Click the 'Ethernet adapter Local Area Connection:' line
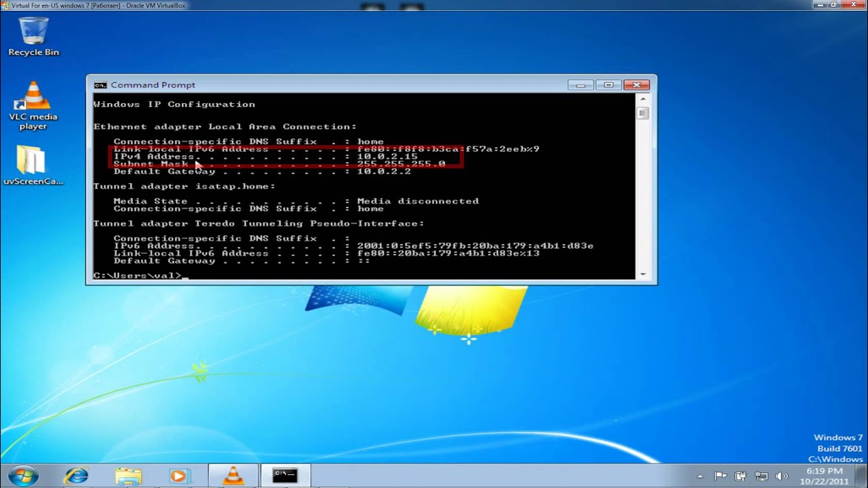Viewport: 868px width, 488px height. click(x=224, y=127)
